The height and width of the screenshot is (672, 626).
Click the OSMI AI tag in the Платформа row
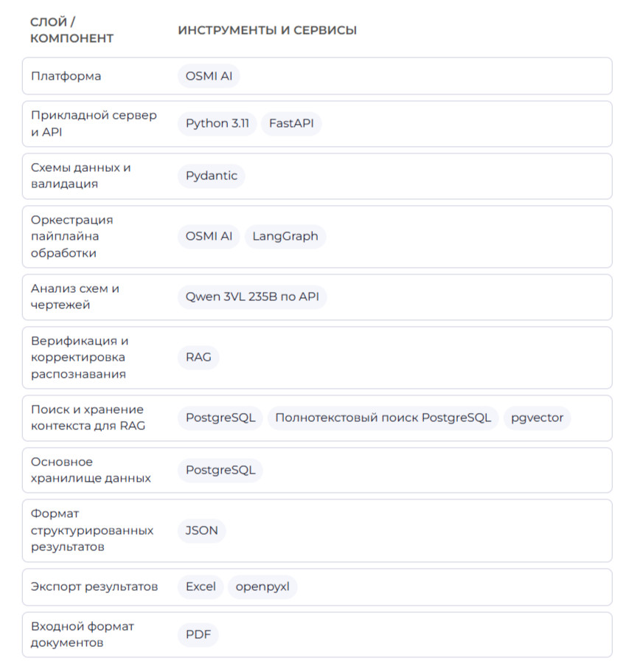209,76
